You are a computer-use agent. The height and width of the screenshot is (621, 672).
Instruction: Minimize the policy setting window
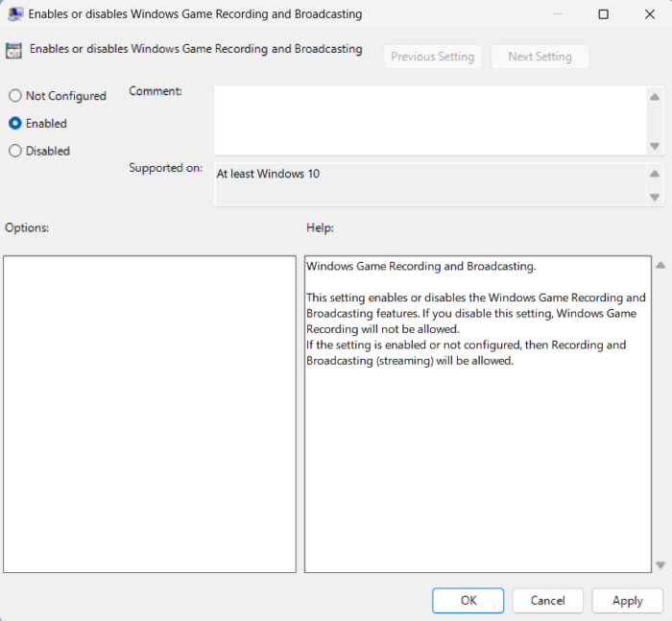(x=558, y=14)
